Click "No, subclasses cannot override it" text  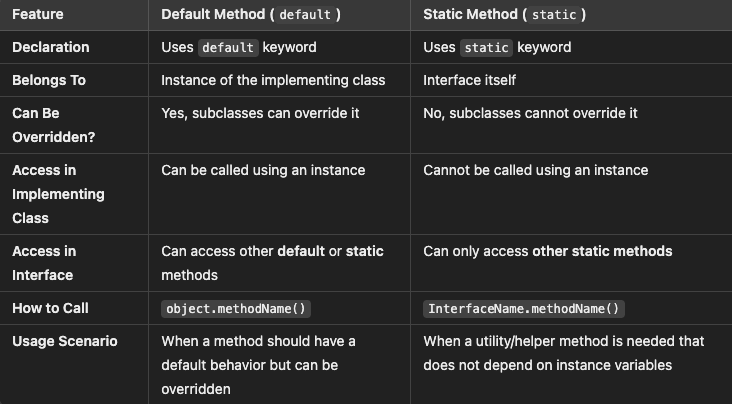(530, 113)
